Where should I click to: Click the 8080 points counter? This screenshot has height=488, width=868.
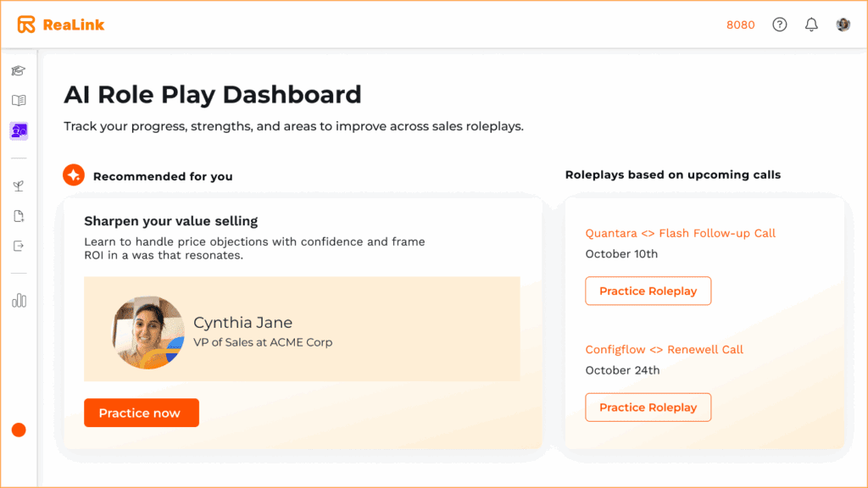click(740, 25)
